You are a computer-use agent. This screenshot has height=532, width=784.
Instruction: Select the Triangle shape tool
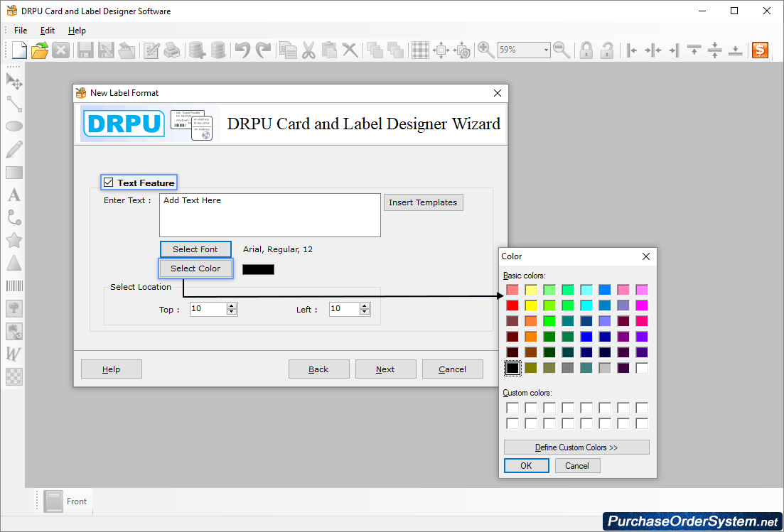[x=14, y=264]
